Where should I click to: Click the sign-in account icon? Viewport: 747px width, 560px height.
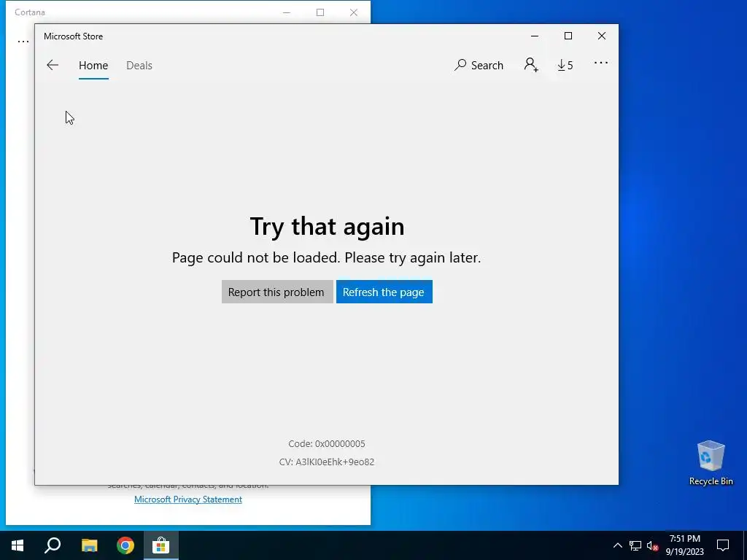(x=531, y=65)
